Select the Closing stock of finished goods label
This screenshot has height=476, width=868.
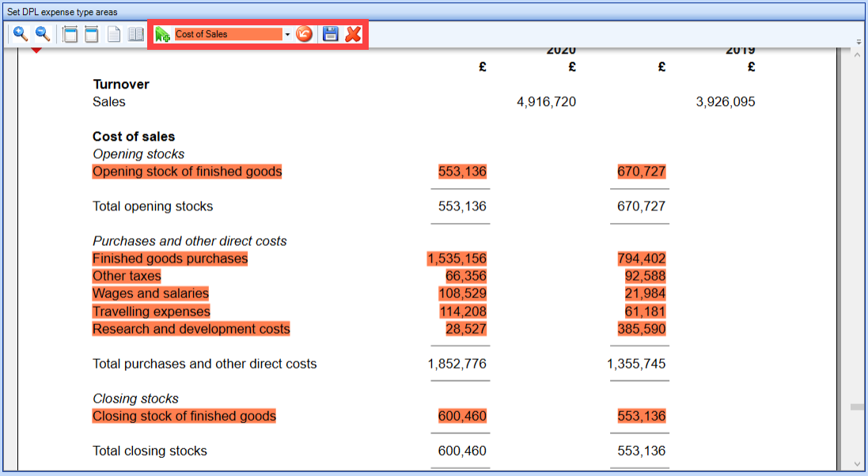pyautogui.click(x=184, y=416)
